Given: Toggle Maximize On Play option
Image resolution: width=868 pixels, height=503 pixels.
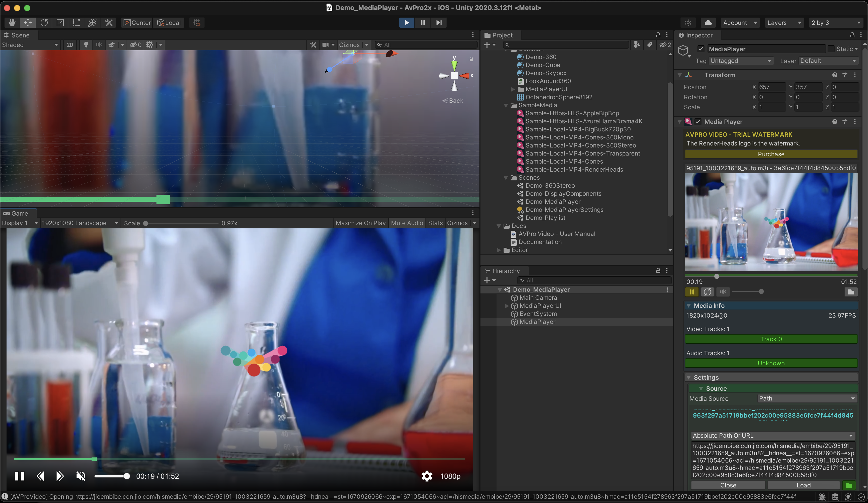Looking at the screenshot, I should coord(360,223).
